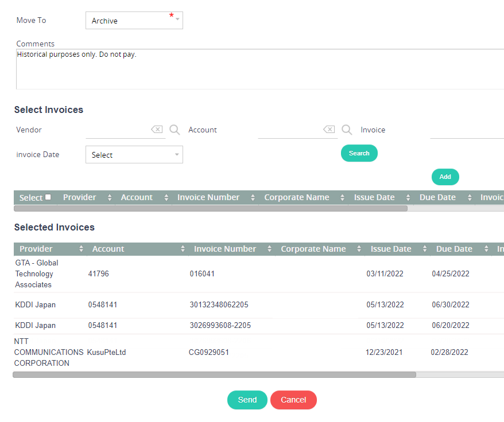Select invoice number 016041

pos(202,274)
